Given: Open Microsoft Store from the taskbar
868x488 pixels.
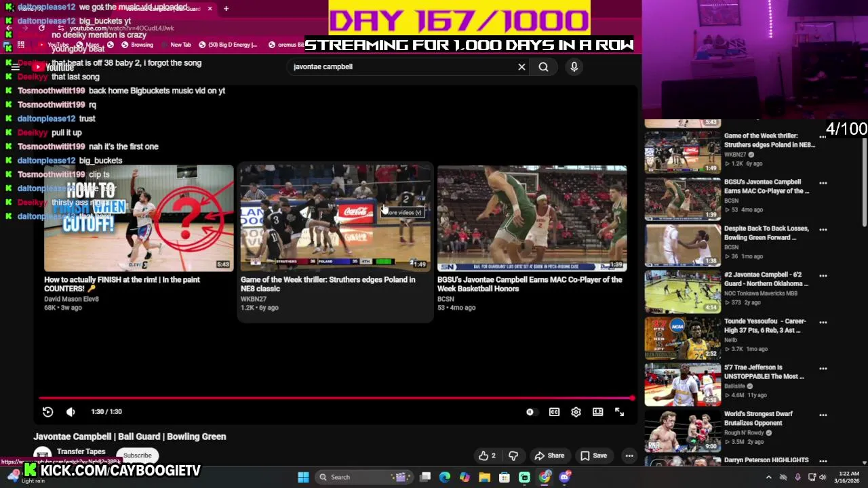Looking at the screenshot, I should pyautogui.click(x=505, y=477).
